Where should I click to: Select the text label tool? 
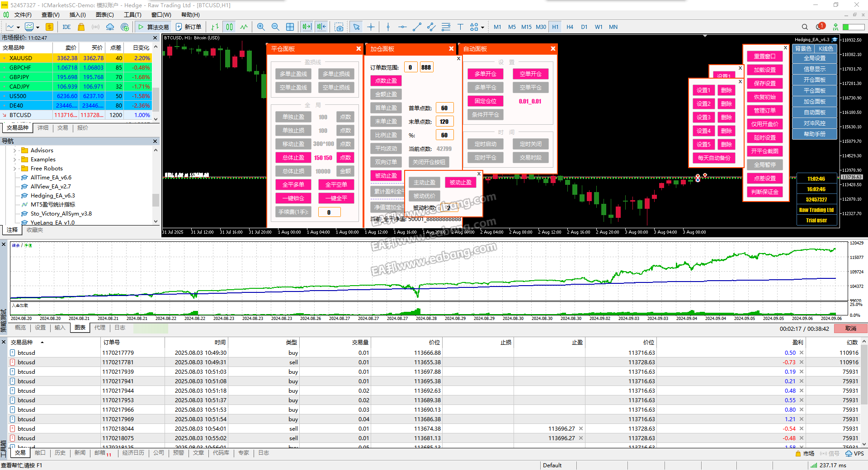[x=460, y=27]
